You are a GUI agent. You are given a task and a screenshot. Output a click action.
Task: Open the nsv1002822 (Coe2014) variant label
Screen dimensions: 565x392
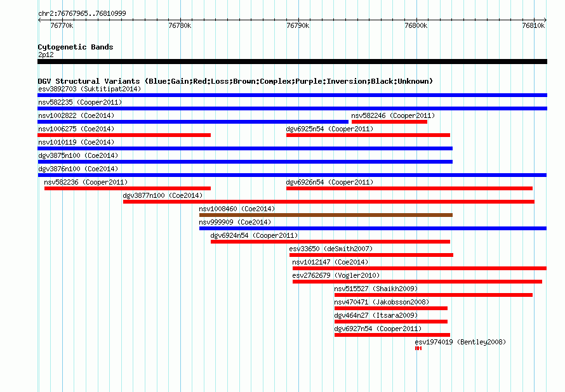tap(76, 115)
